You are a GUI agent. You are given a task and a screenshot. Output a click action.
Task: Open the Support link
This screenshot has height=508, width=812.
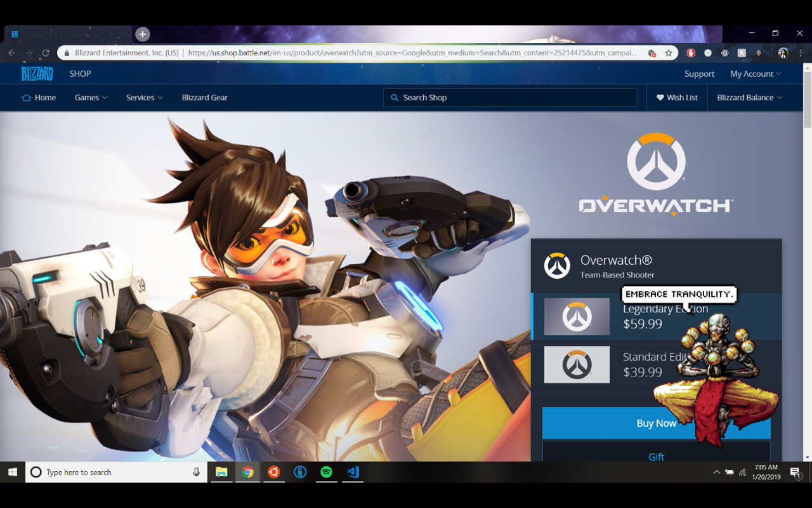(x=699, y=74)
